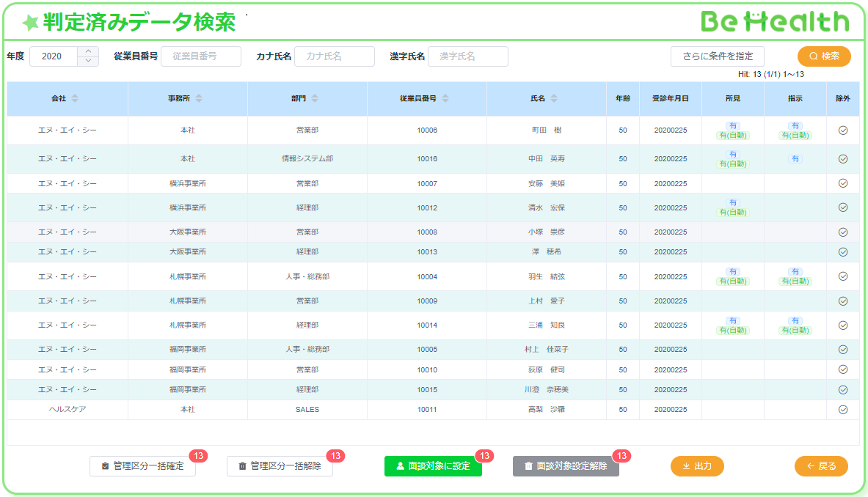Click the green star icon beside page title
868x497 pixels.
tap(30, 23)
